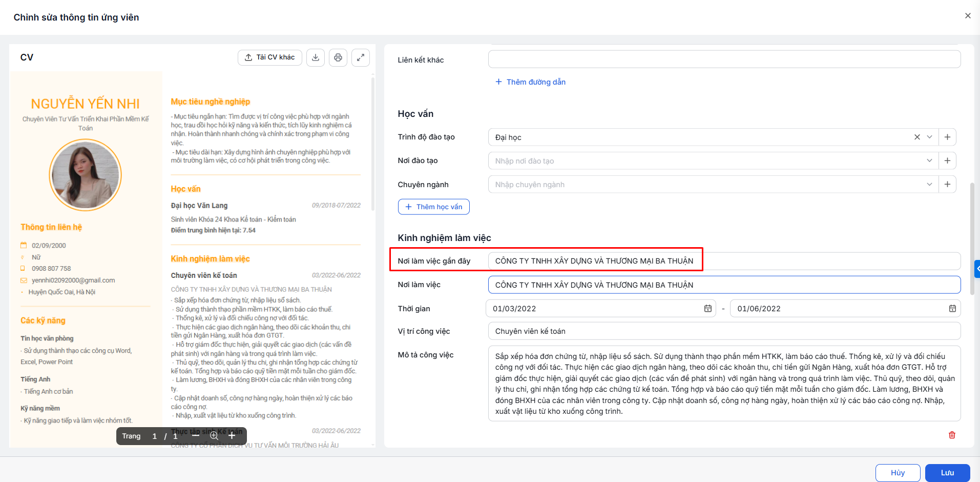Click 'Thêm đường dẫn' link
The image size is (980, 482).
(x=531, y=82)
